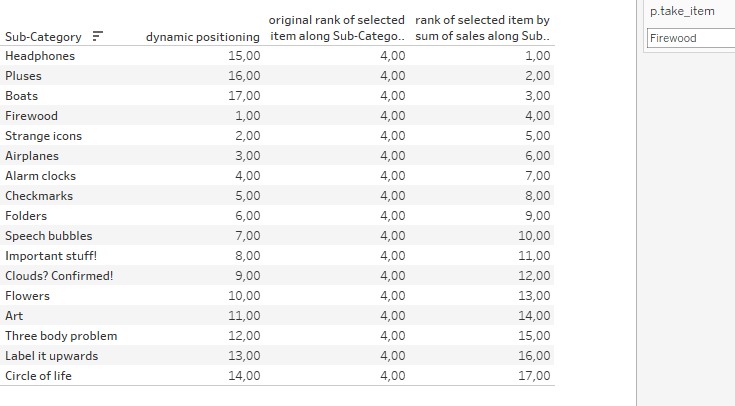
Task: Select the Strange icons row label
Action: [43, 136]
